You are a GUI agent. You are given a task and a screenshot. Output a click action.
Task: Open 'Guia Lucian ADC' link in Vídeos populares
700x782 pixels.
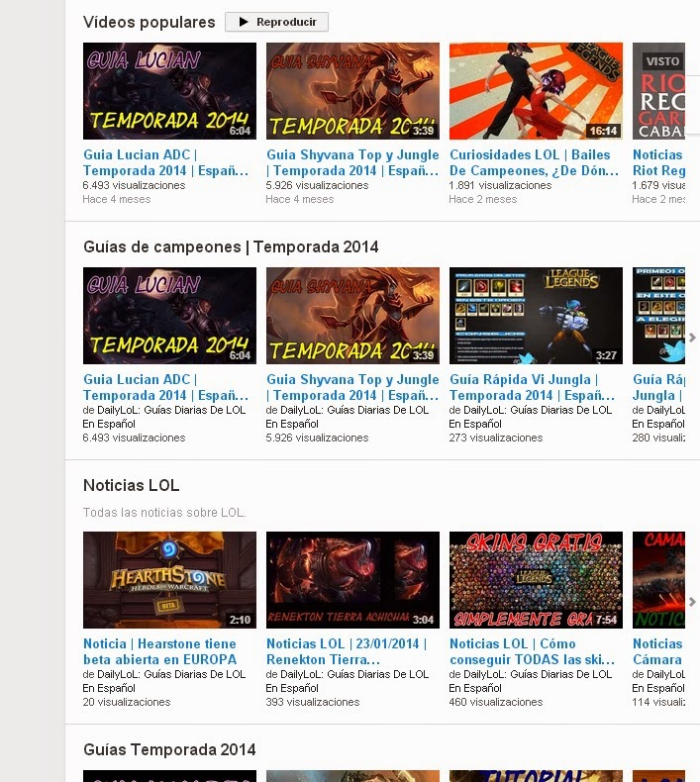(165, 162)
